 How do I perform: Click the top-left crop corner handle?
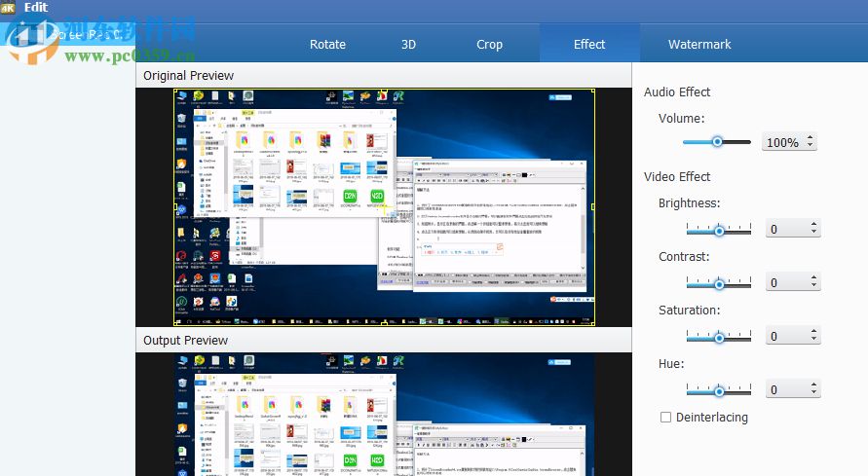coord(175,91)
